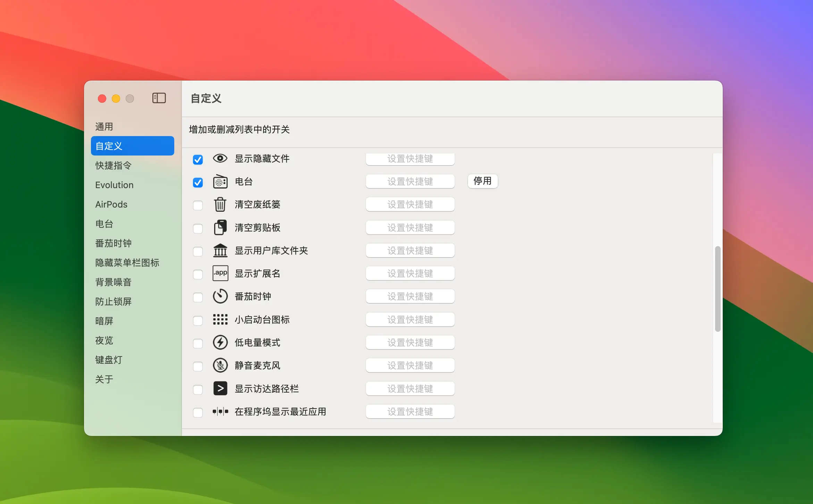The width and height of the screenshot is (813, 504).
Task: Click the library building icon
Action: click(220, 251)
